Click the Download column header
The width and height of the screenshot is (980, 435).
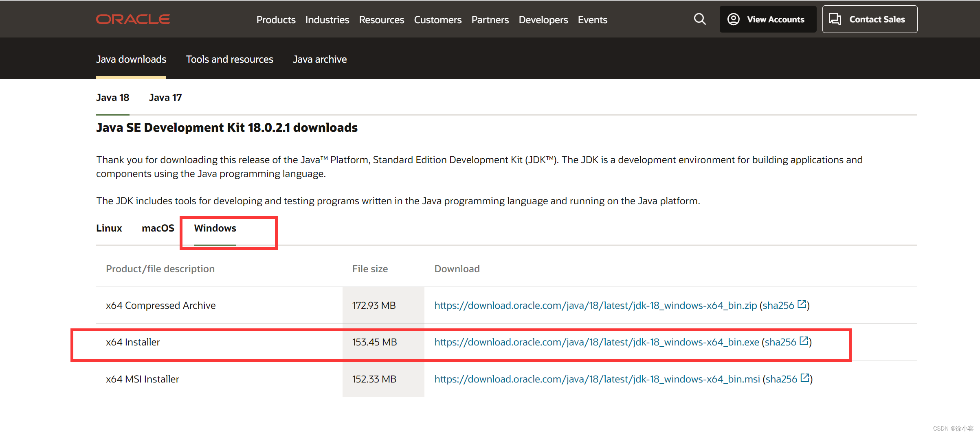coord(457,269)
